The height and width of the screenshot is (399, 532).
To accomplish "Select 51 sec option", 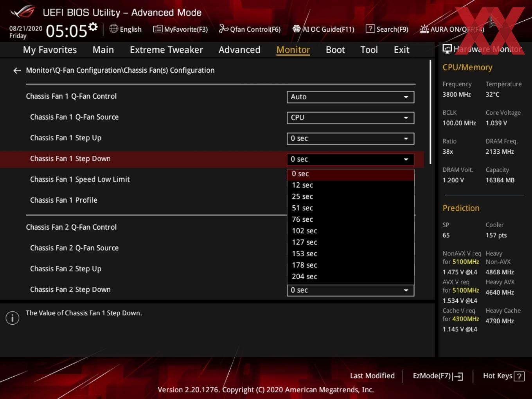I will (350, 208).
